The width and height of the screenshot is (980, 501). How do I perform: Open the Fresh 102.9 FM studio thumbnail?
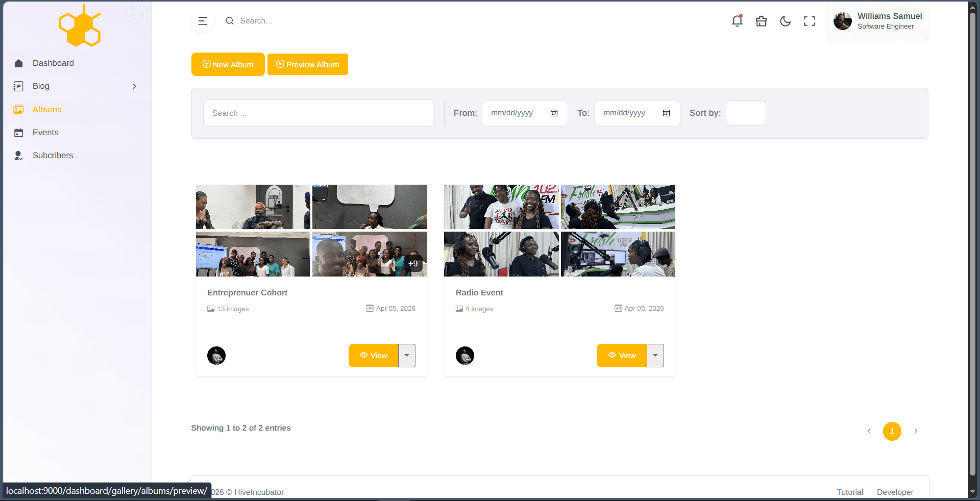click(x=618, y=254)
